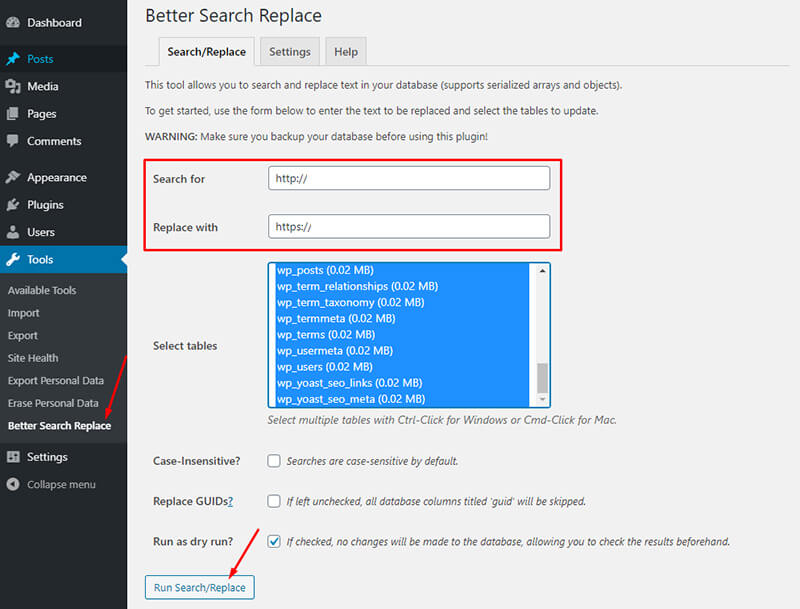Switch to the Settings tab
This screenshot has width=800, height=609.
click(290, 52)
